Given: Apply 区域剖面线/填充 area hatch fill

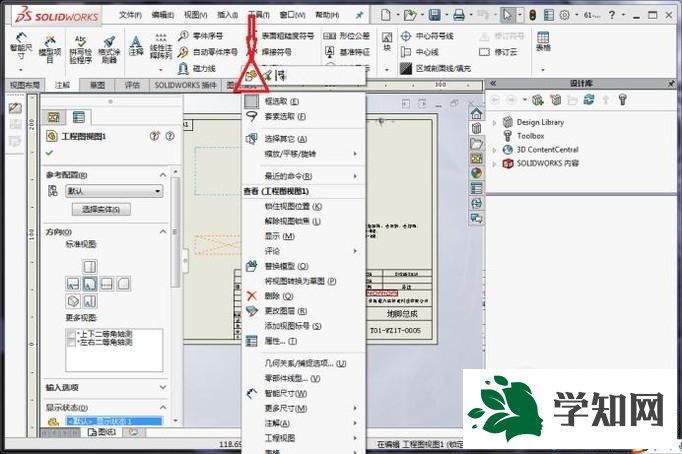Looking at the screenshot, I should (x=435, y=68).
